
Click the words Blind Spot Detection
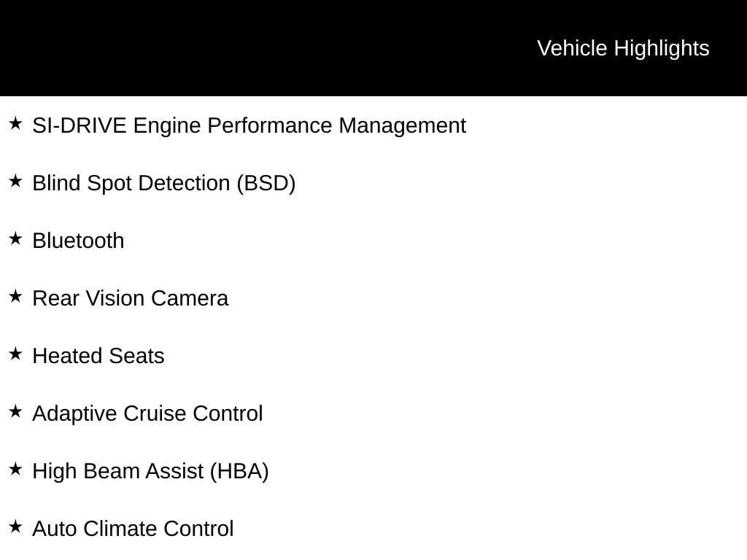click(x=131, y=183)
